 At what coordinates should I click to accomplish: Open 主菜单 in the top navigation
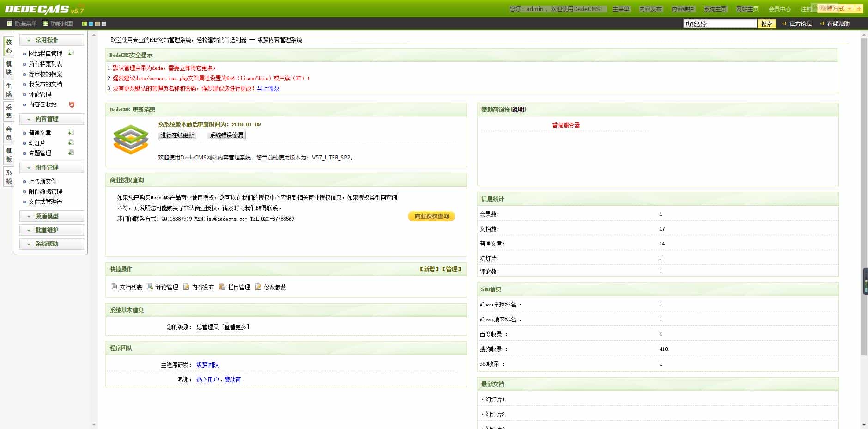point(621,9)
